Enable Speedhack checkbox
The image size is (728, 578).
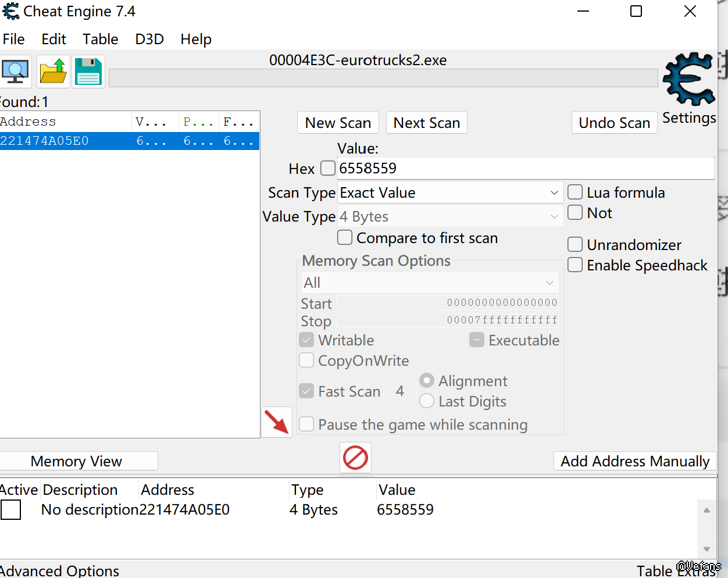click(x=575, y=265)
